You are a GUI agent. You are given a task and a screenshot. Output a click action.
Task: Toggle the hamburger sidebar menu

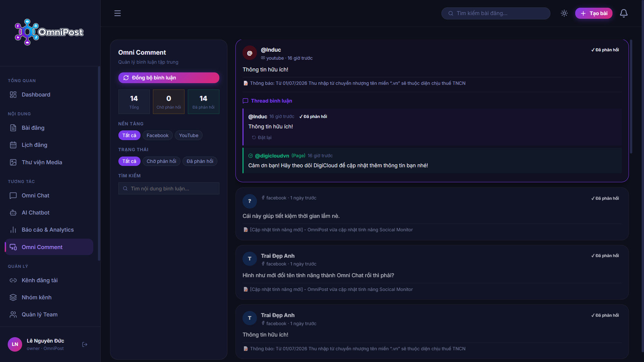pyautogui.click(x=117, y=13)
